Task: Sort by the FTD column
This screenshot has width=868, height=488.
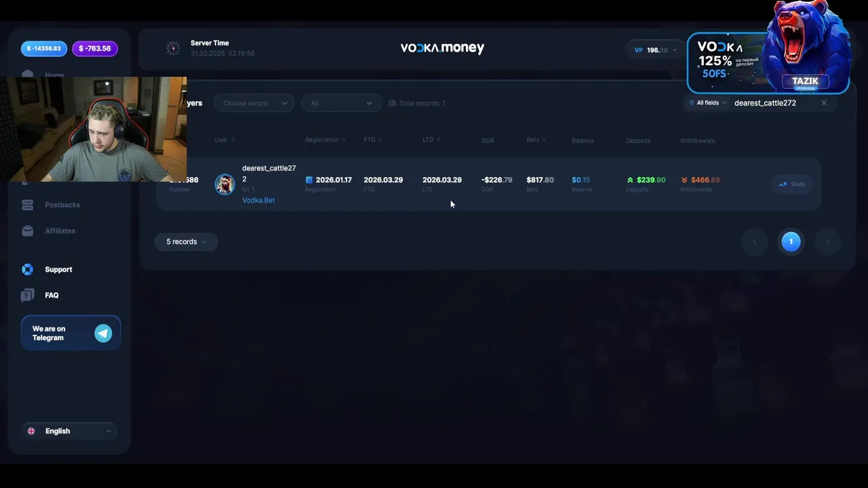Action: (373, 140)
